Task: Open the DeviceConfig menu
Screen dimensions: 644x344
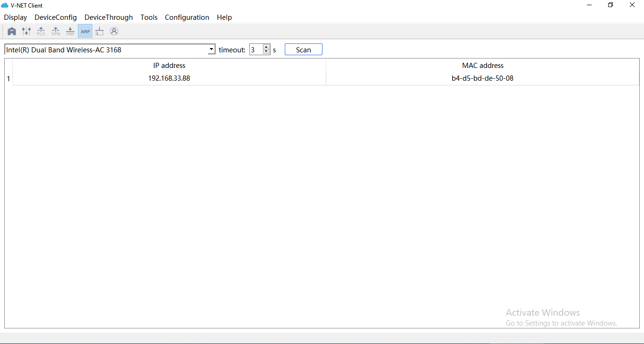Action: (55, 17)
